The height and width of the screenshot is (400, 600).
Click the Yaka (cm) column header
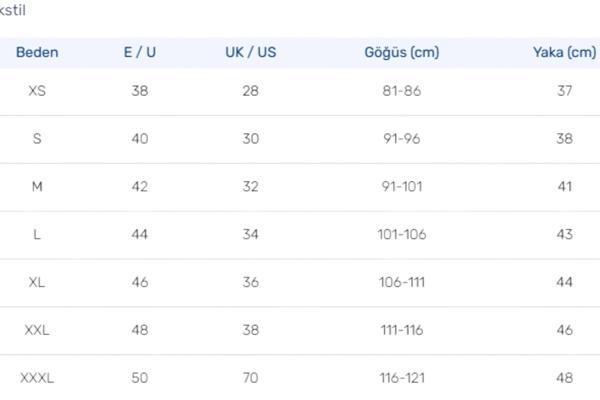click(564, 52)
